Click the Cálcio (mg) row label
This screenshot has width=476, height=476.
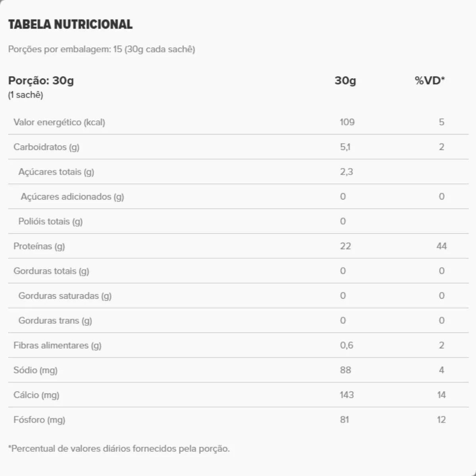[36, 395]
